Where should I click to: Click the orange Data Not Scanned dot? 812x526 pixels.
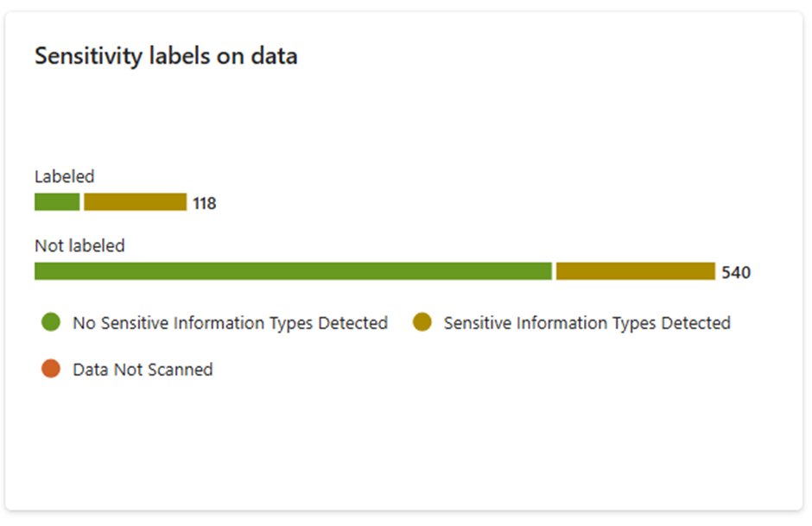pyautogui.click(x=51, y=370)
